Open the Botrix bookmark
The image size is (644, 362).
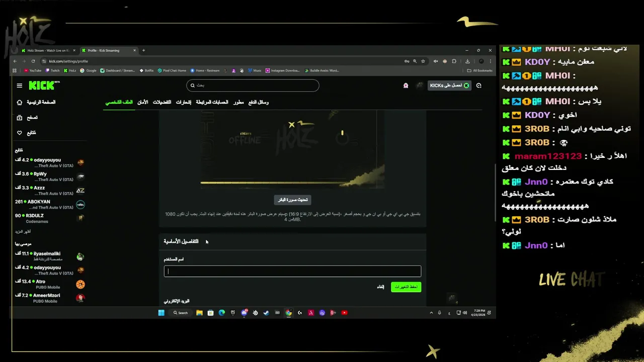147,70
